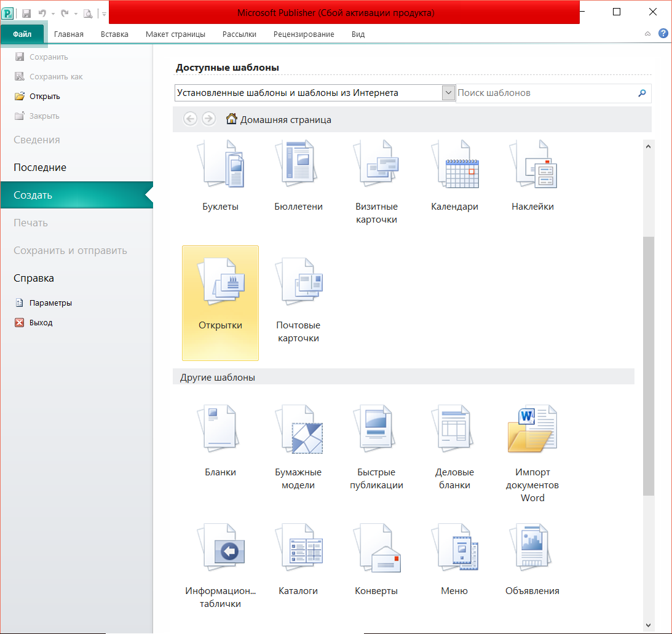Open the highlighted Открытки category
Image resolution: width=672 pixels, height=634 pixels.
pyautogui.click(x=220, y=303)
